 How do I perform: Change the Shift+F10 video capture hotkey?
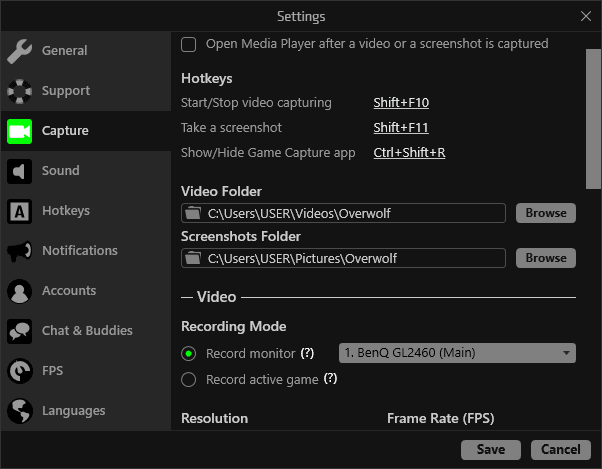click(x=401, y=102)
